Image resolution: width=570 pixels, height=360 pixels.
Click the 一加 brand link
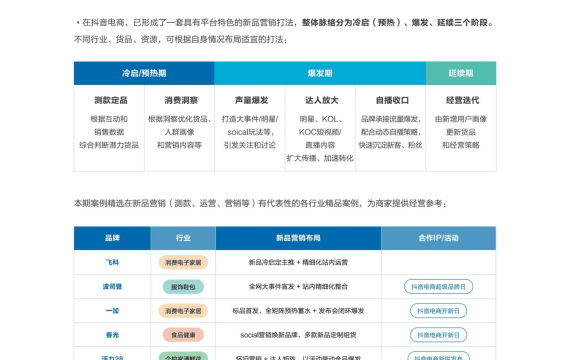112,311
